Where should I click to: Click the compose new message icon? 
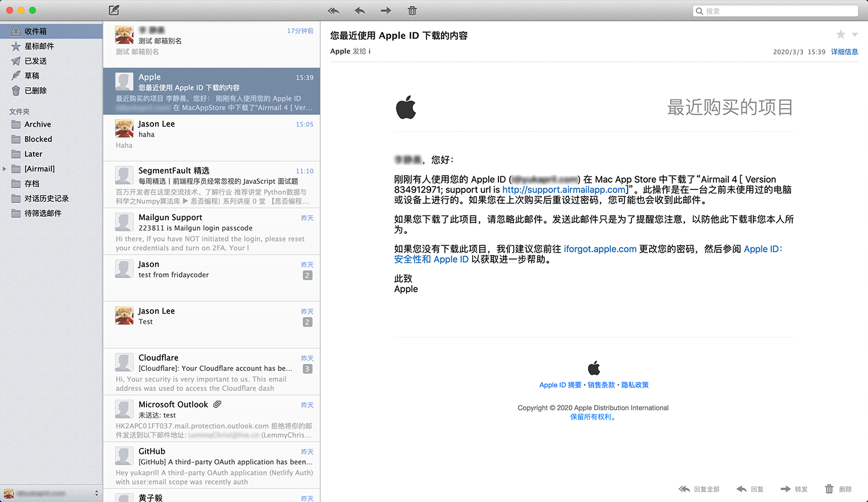pyautogui.click(x=114, y=10)
